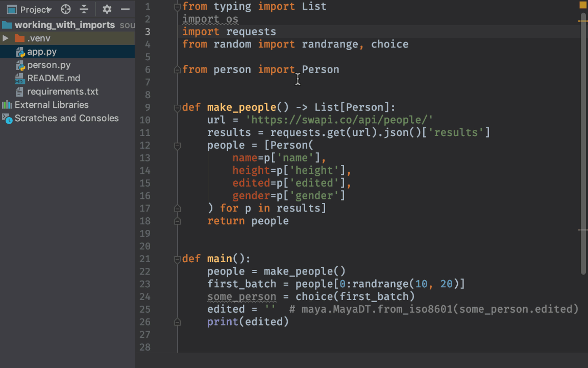Open the Project panel settings gear

coord(107,9)
